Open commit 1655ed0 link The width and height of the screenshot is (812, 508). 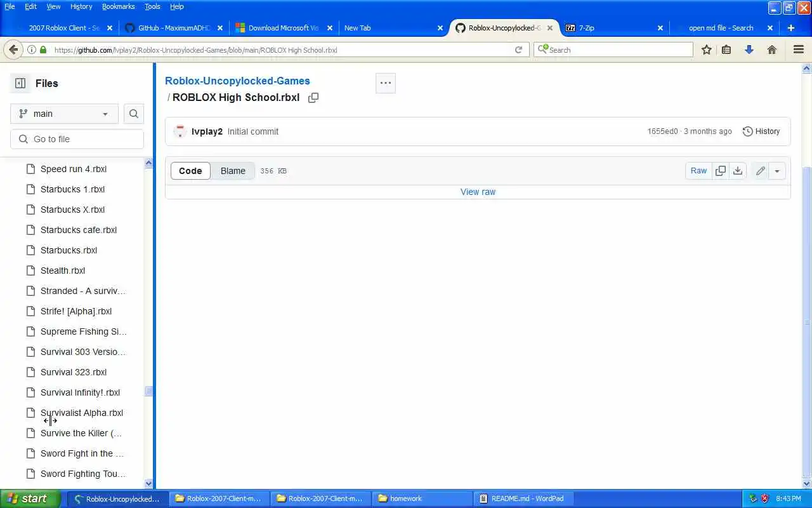662,131
